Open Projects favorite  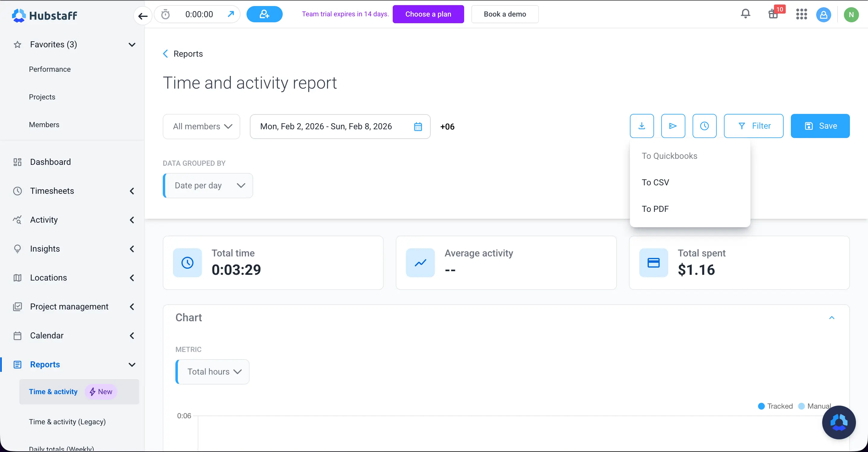(x=42, y=97)
